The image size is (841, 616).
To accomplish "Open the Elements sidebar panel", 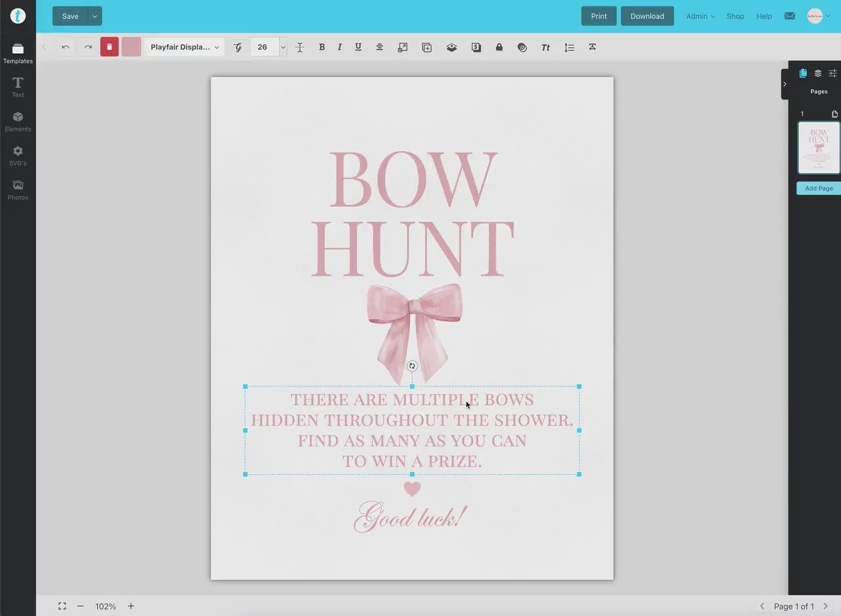I will tap(18, 121).
